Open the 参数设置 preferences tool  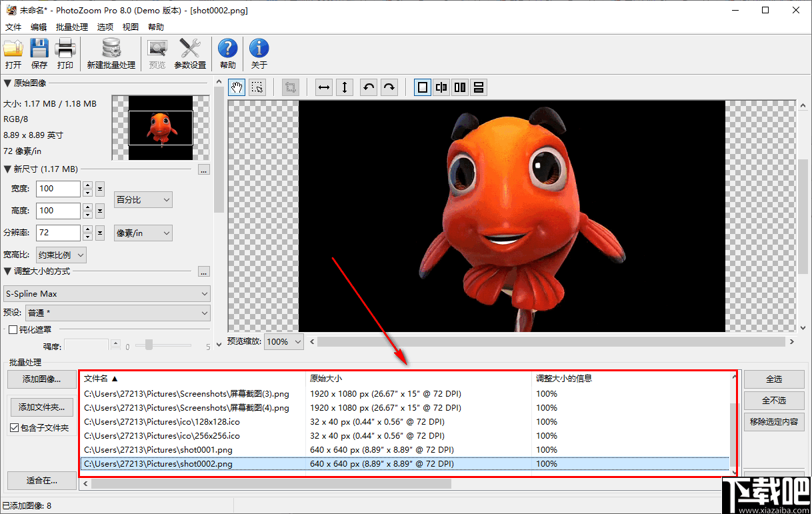[x=190, y=54]
